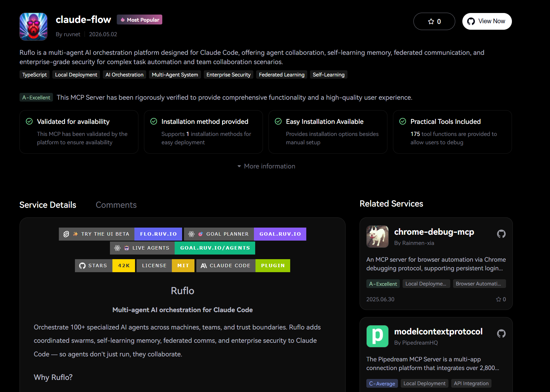
Task: Select the Local Deployment tag on chrome-debug-mcp
Action: 426,284
